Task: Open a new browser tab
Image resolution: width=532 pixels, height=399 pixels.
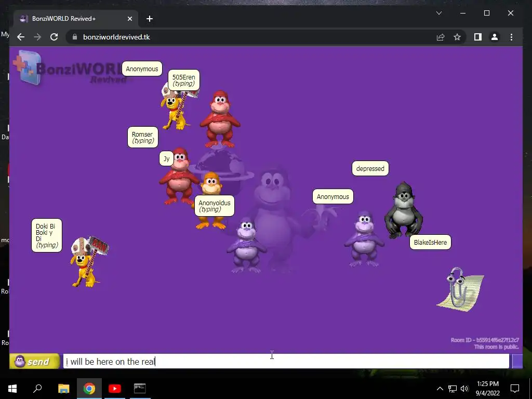Action: coord(150,19)
